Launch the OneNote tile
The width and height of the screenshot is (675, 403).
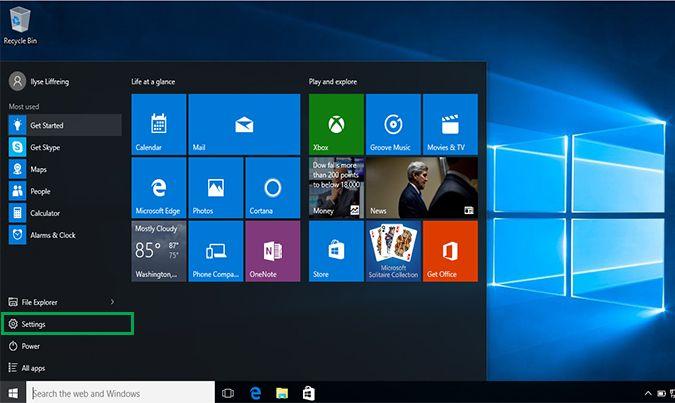click(272, 251)
